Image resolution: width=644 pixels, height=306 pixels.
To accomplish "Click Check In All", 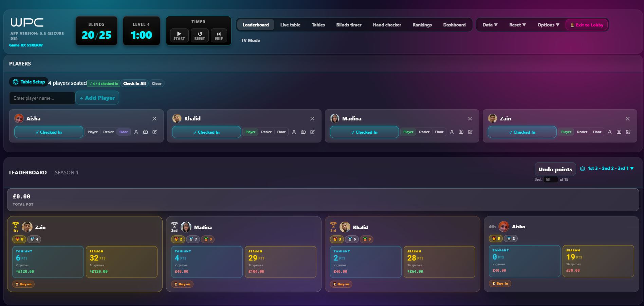I will [x=134, y=83].
